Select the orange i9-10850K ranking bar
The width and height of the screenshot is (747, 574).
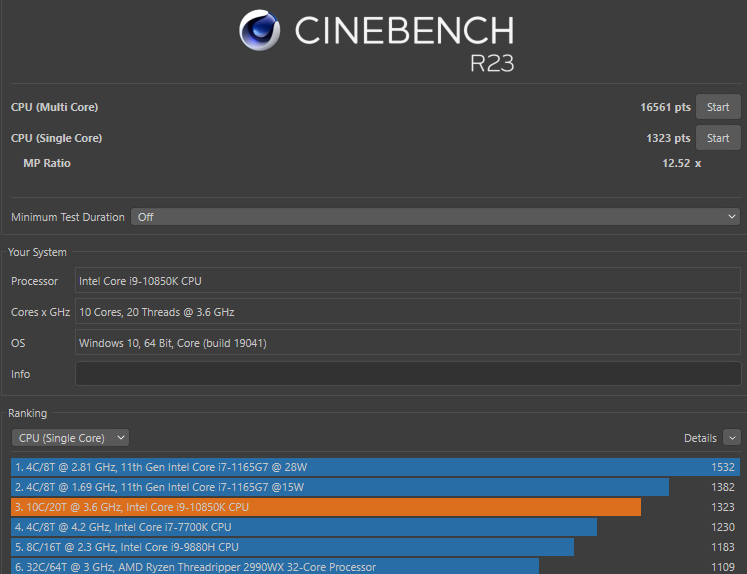(x=326, y=507)
